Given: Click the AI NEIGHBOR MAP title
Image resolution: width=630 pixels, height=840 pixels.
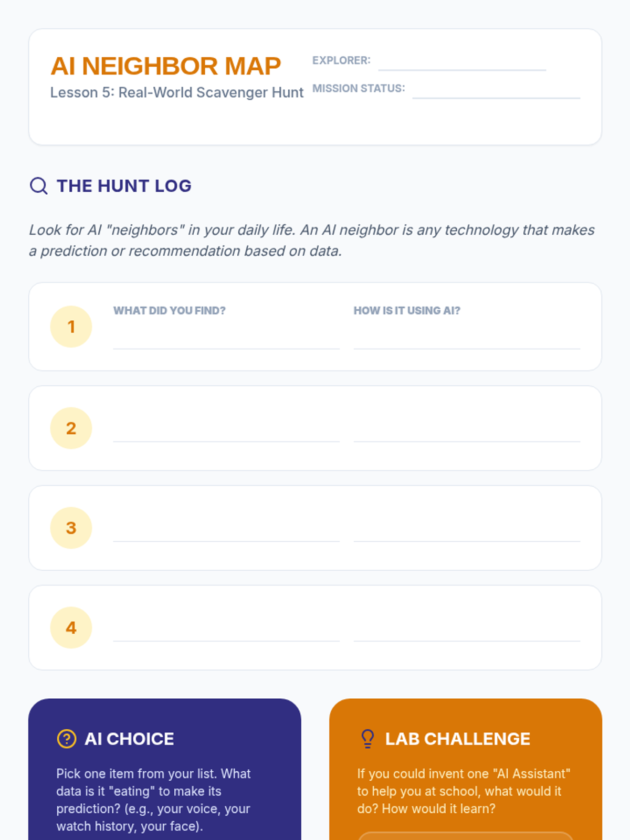Looking at the screenshot, I should pos(166,66).
